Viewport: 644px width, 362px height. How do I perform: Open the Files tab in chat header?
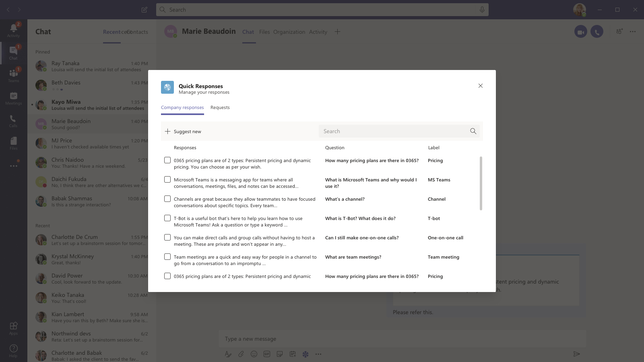tap(264, 32)
